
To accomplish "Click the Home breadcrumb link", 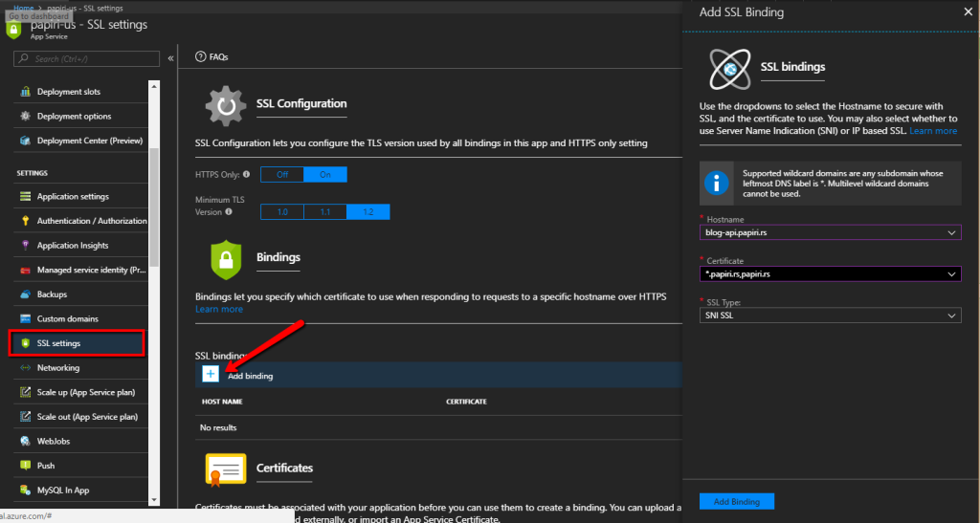I will click(x=24, y=8).
